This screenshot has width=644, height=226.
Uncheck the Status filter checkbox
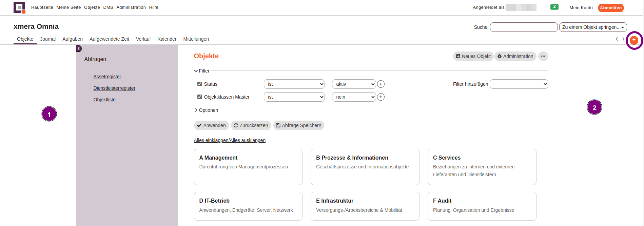point(199,84)
